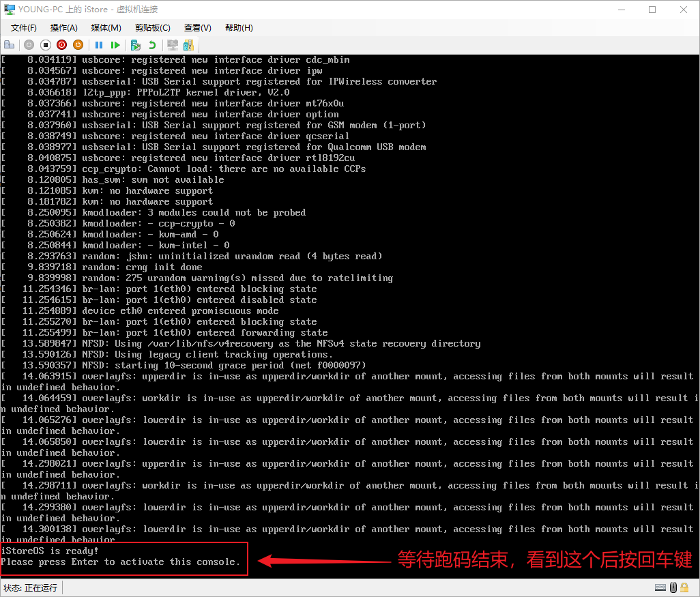The width and height of the screenshot is (700, 597).
Task: Shut down VM with red power icon
Action: click(x=61, y=44)
